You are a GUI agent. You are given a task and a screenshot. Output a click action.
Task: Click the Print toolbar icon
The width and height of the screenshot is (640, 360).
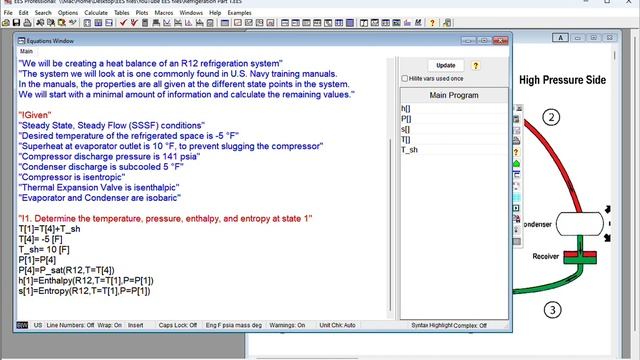tap(27, 23)
